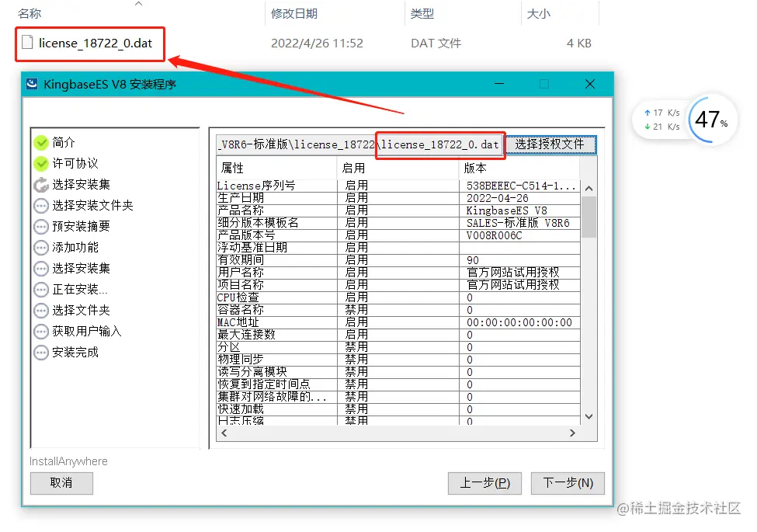Viewport: 757px width, 532px height.
Task: Click the vertical scrollbar thumb in license table
Action: tap(589, 217)
